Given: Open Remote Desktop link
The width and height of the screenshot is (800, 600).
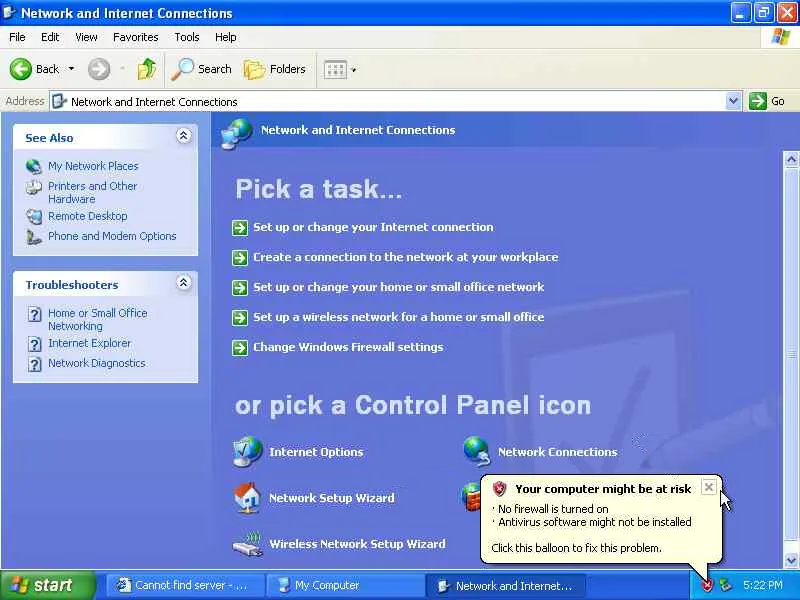Looking at the screenshot, I should (x=87, y=216).
